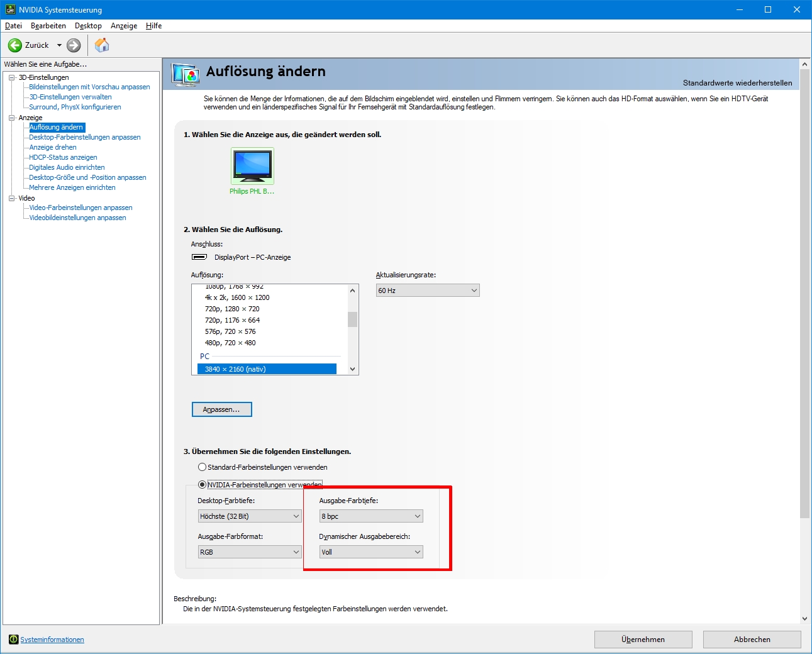Collapse the Video tree node
The height and width of the screenshot is (654, 812).
11,198
